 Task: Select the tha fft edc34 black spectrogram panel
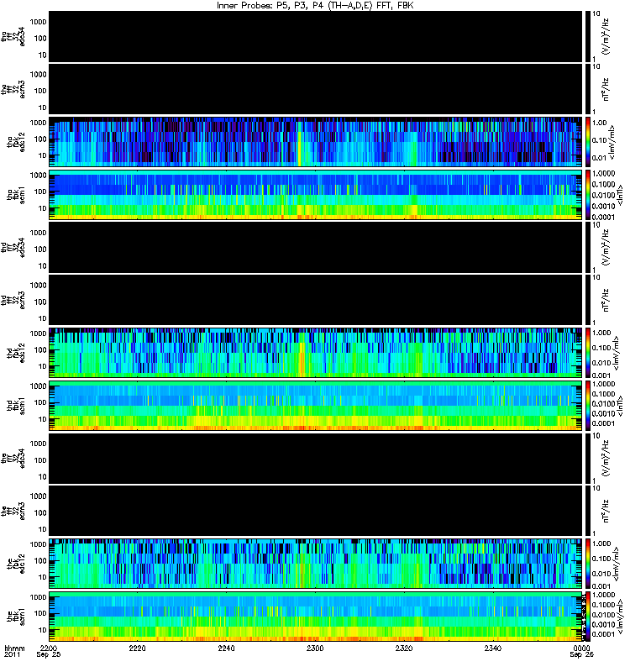coord(316,37)
